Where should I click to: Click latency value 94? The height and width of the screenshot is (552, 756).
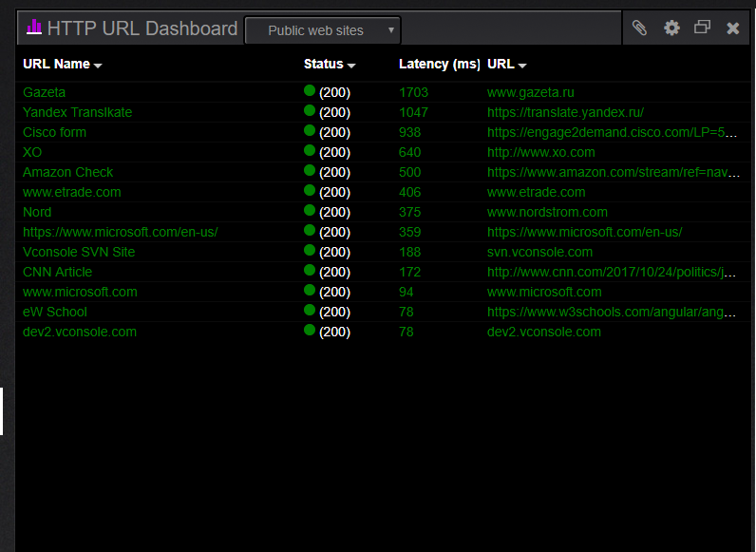(406, 292)
